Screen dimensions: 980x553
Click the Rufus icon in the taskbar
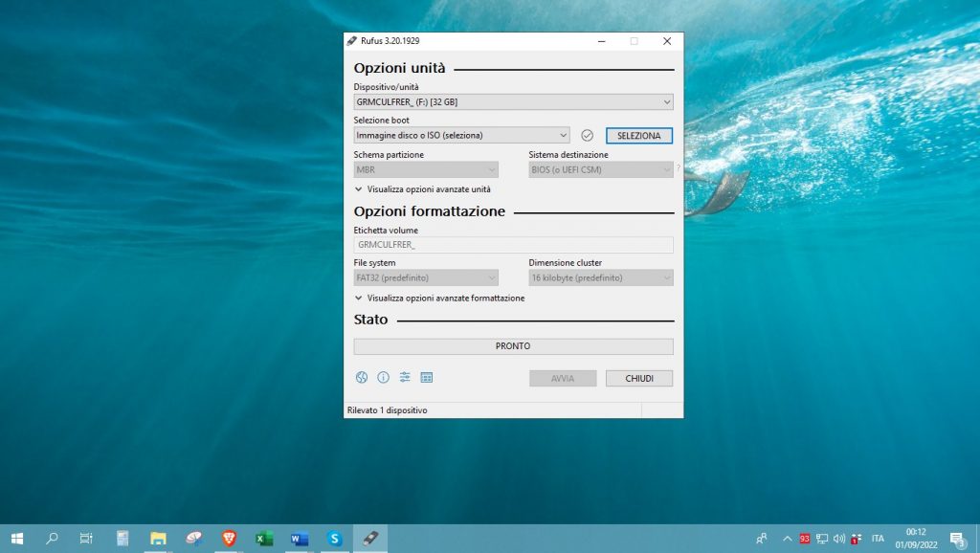coord(369,539)
